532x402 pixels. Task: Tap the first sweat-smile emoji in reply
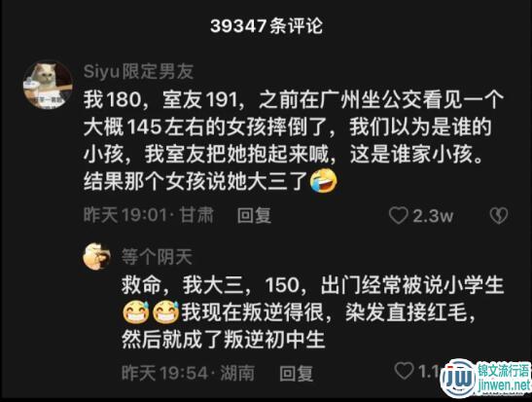pyautogui.click(x=136, y=311)
